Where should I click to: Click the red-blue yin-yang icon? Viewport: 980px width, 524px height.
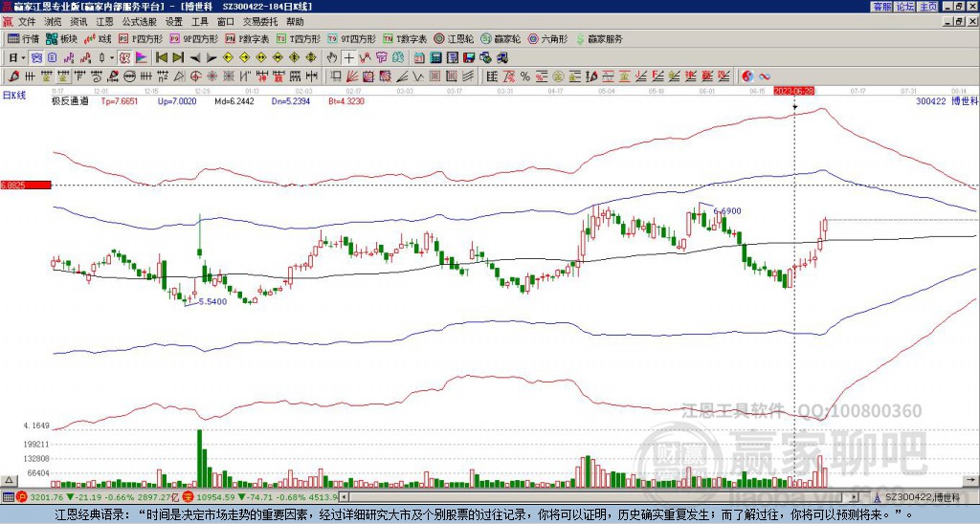tap(747, 76)
